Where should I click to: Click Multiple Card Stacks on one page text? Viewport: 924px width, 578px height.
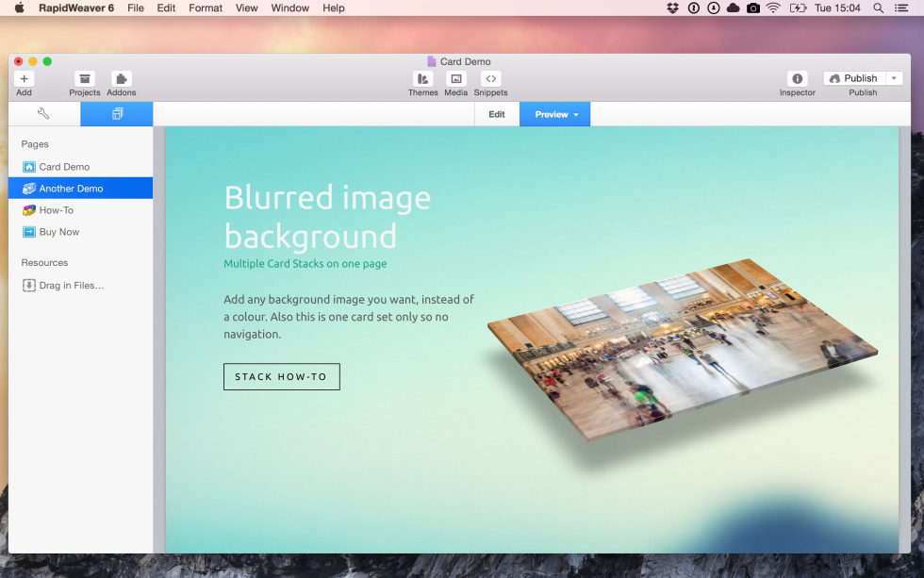(x=305, y=263)
